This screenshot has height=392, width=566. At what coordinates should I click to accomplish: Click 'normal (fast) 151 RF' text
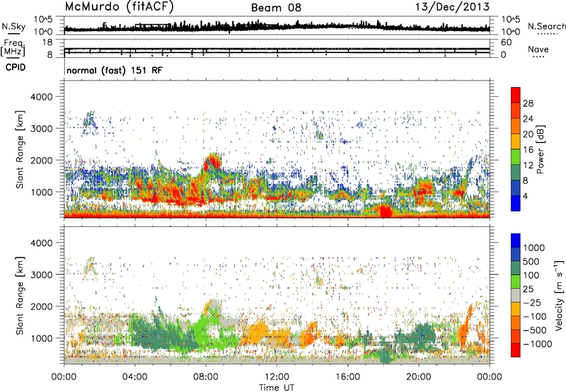(115, 70)
